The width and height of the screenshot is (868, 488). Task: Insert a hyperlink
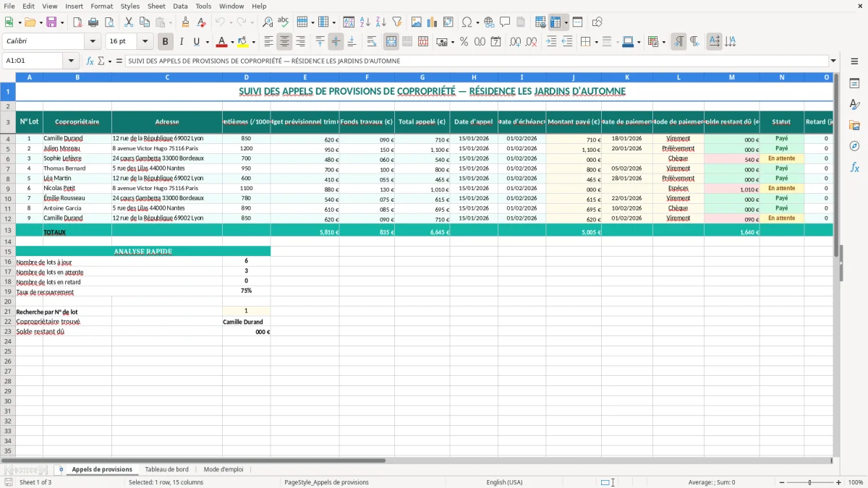tap(489, 22)
